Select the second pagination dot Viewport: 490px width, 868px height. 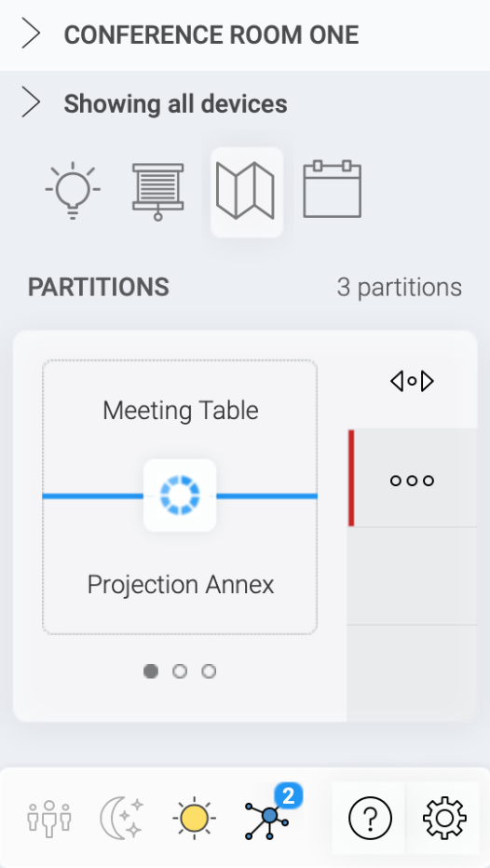pyautogui.click(x=180, y=671)
